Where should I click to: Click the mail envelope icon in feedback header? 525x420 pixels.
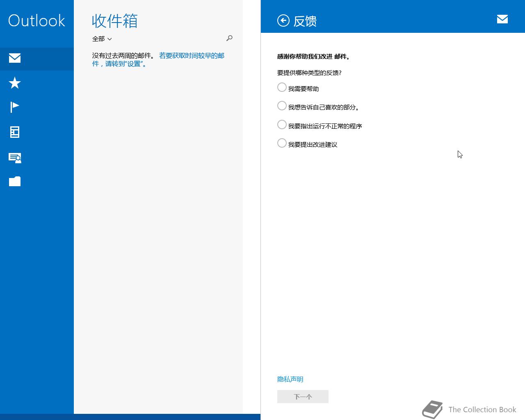[502, 19]
